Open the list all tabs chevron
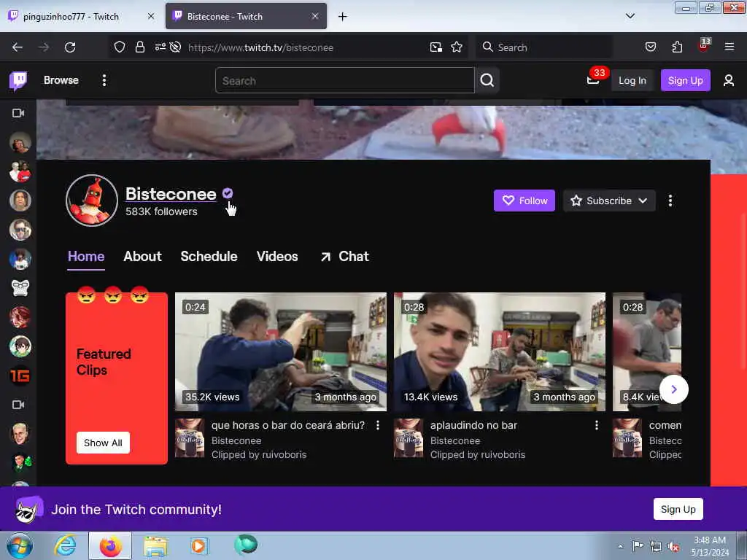This screenshot has width=747, height=560. click(630, 16)
